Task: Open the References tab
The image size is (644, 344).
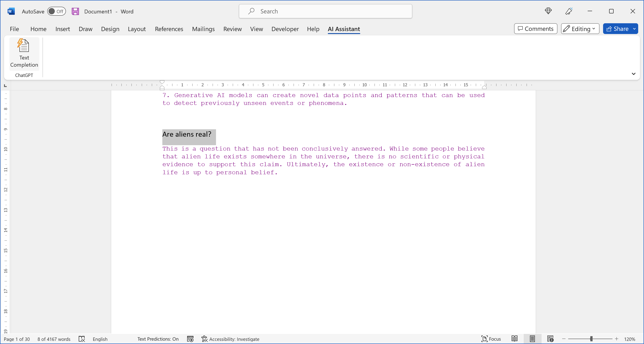Action: [x=169, y=29]
